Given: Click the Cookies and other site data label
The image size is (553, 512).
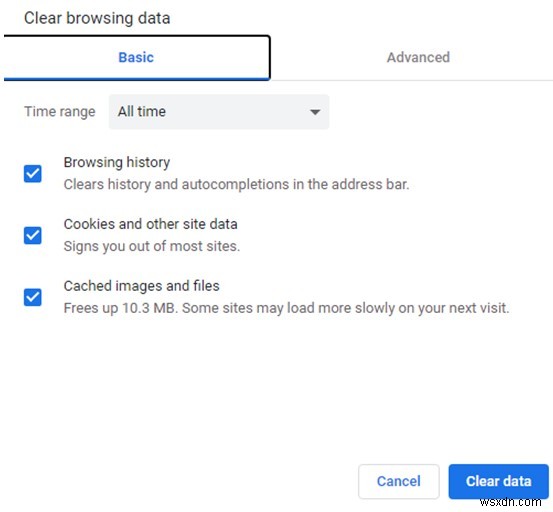Looking at the screenshot, I should [x=150, y=224].
